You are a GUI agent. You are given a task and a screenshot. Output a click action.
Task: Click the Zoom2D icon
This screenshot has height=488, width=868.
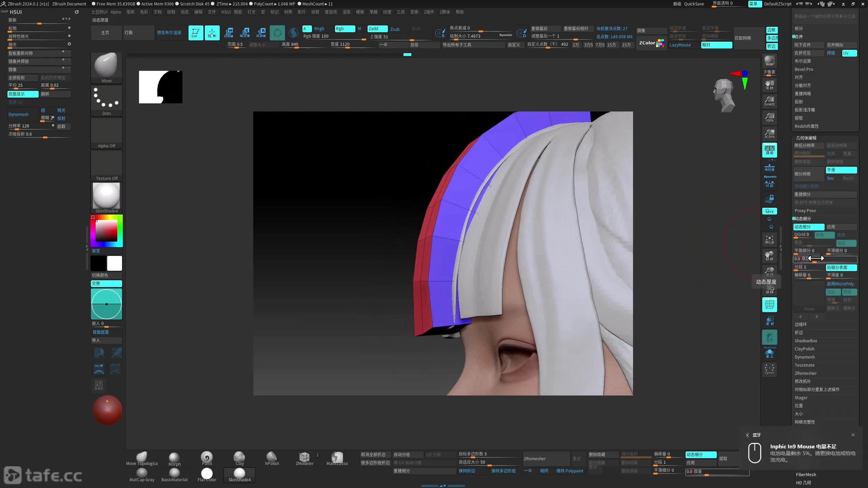tap(769, 101)
